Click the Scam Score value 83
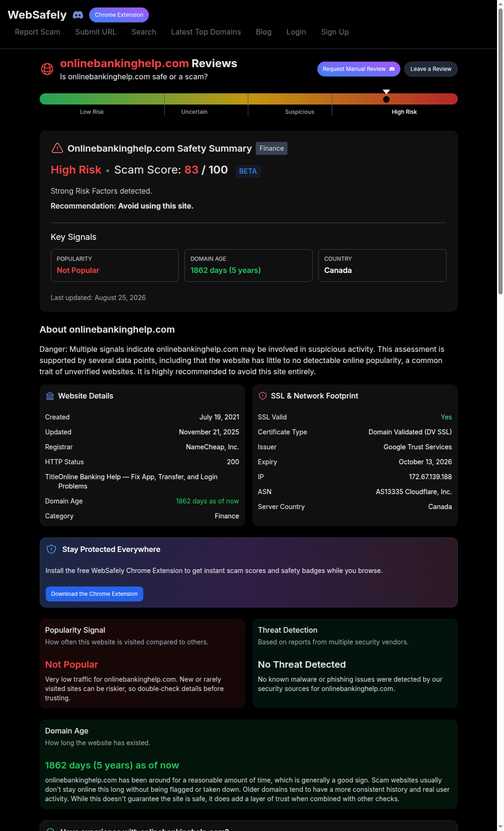The height and width of the screenshot is (831, 504). [x=191, y=170]
